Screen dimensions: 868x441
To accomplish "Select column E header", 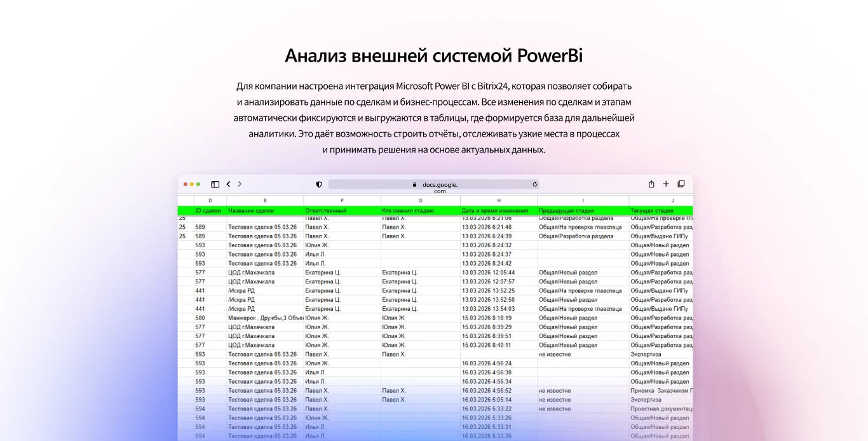I will [x=265, y=201].
